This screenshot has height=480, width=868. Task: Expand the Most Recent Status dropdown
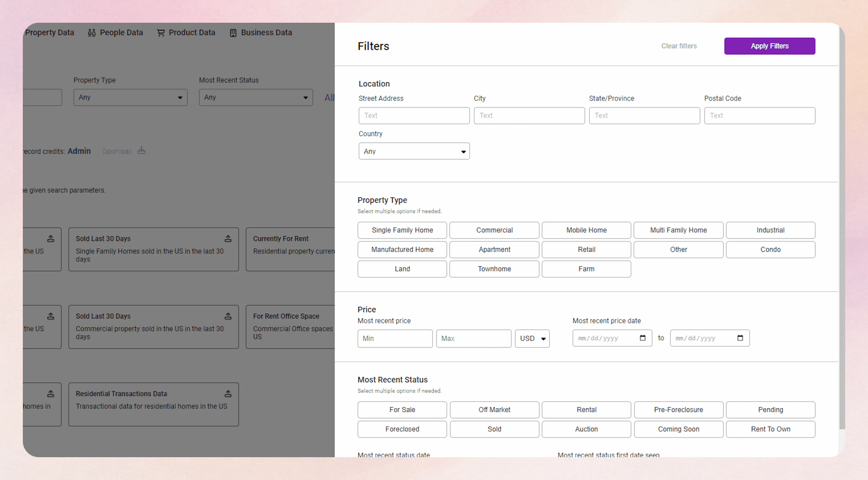[255, 97]
